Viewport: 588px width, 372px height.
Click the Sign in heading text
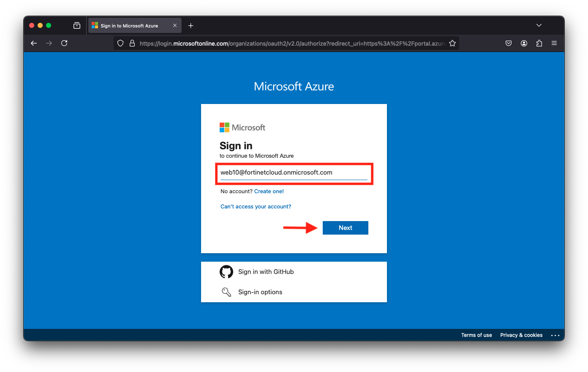click(x=236, y=146)
